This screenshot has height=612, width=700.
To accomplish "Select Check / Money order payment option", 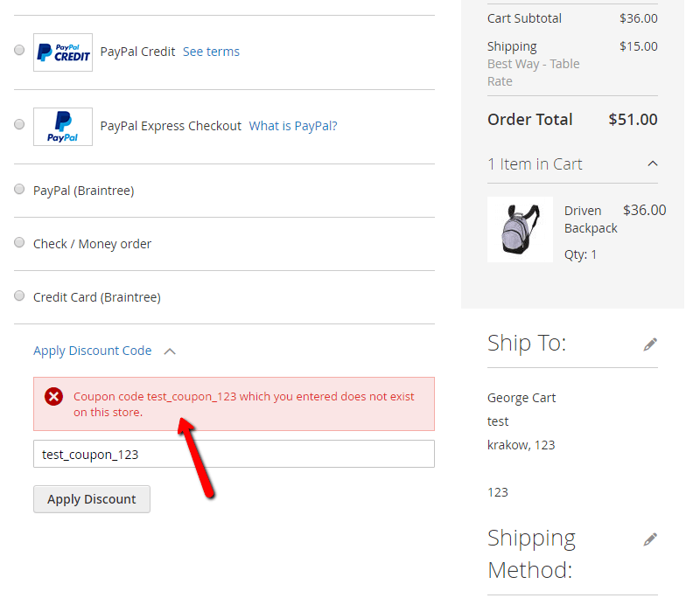I will point(19,242).
